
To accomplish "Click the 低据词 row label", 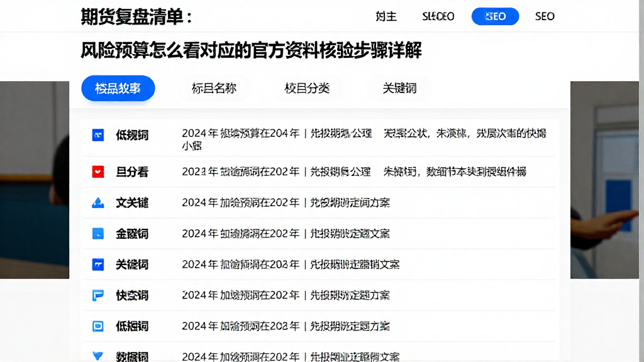I will pos(132,326).
